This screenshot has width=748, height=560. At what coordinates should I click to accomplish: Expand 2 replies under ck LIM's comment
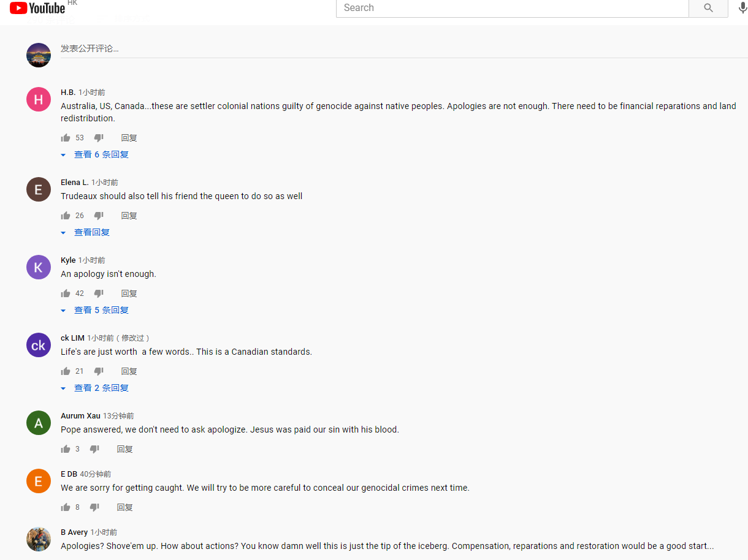95,388
